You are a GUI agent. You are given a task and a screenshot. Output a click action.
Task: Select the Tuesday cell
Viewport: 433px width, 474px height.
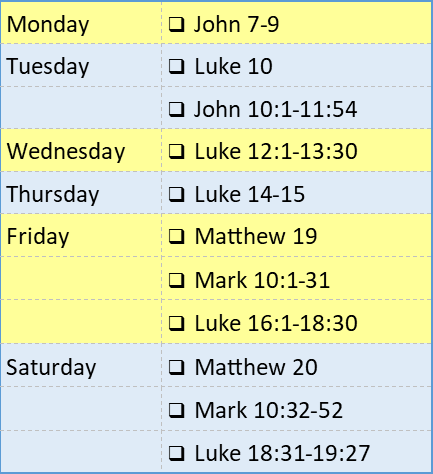[x=81, y=65]
